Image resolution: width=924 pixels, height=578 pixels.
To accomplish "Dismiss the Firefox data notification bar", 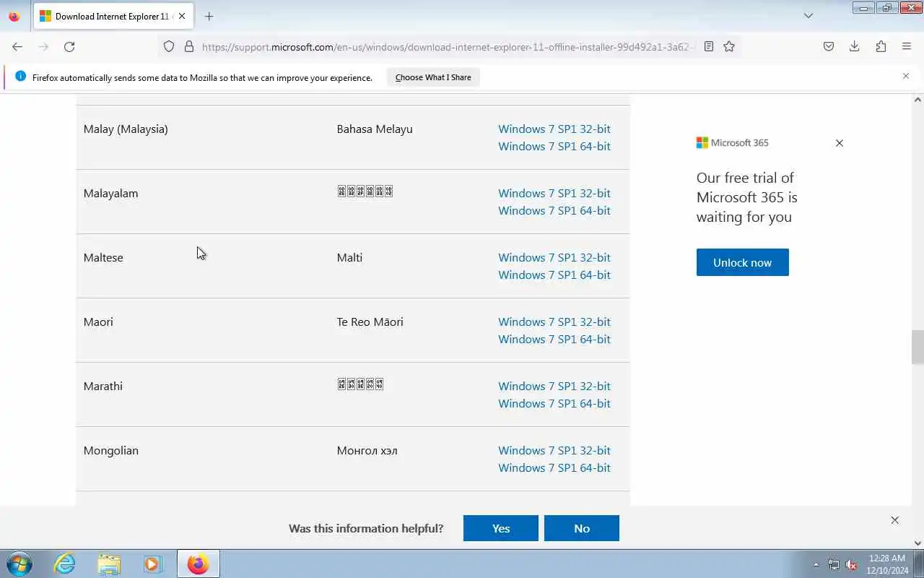I will coord(906,76).
